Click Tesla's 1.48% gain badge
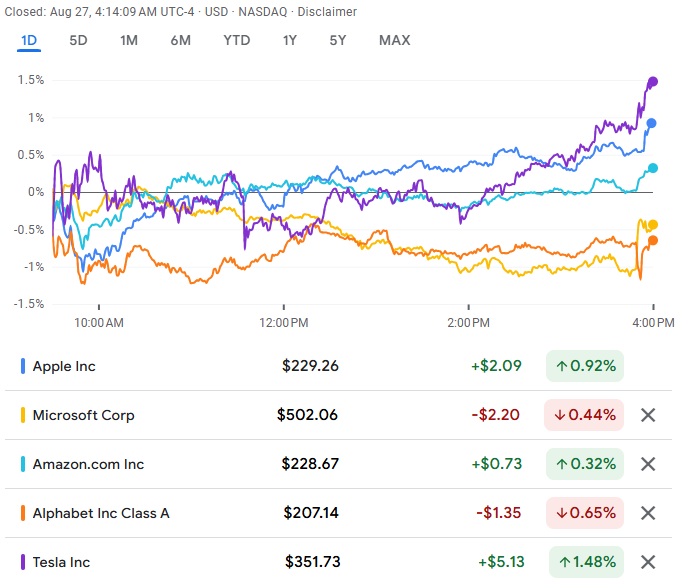 pos(587,562)
